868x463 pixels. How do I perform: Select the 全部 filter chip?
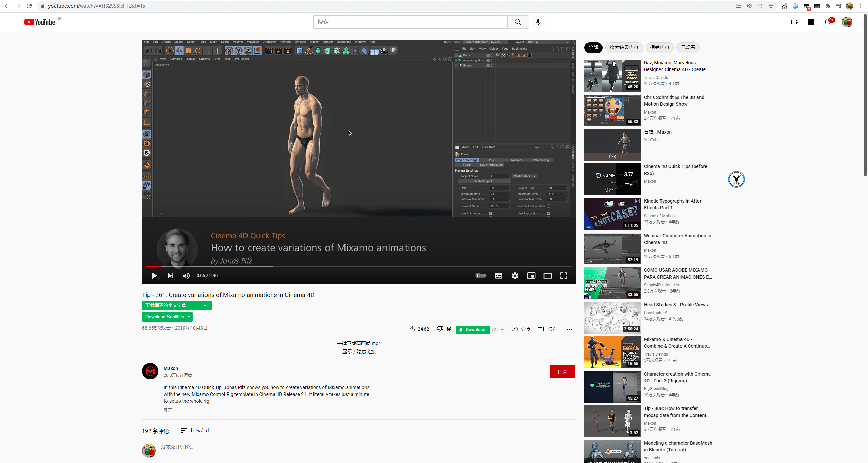pyautogui.click(x=593, y=47)
